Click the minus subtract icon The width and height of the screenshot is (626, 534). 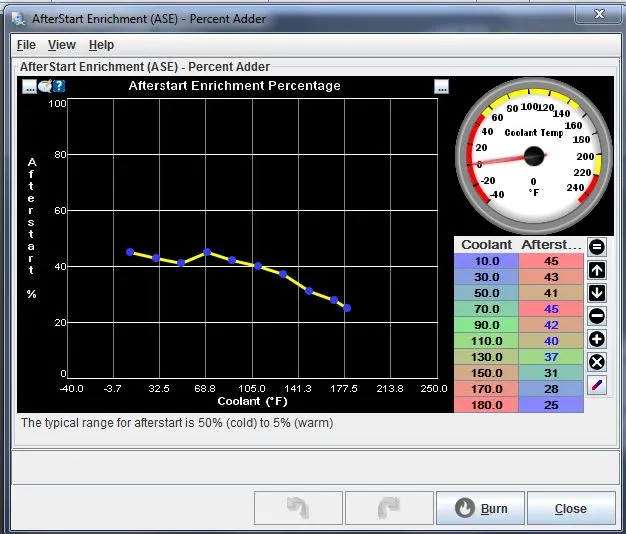pos(597,316)
